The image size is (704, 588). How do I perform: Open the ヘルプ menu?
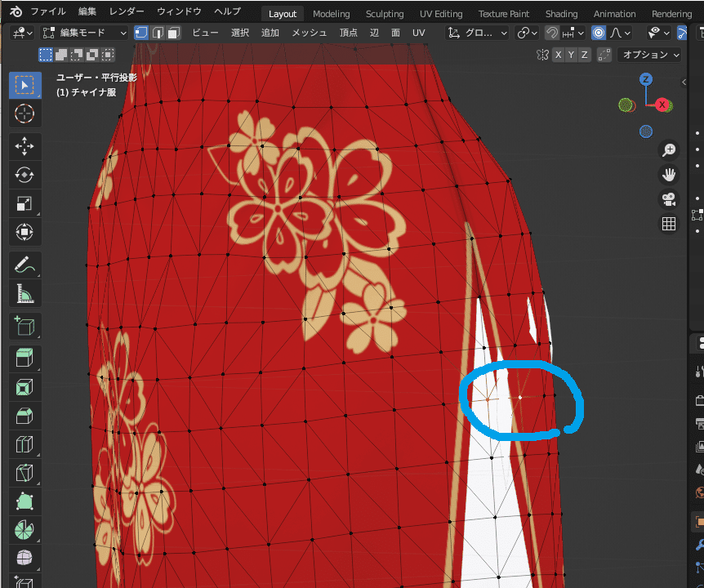227,11
